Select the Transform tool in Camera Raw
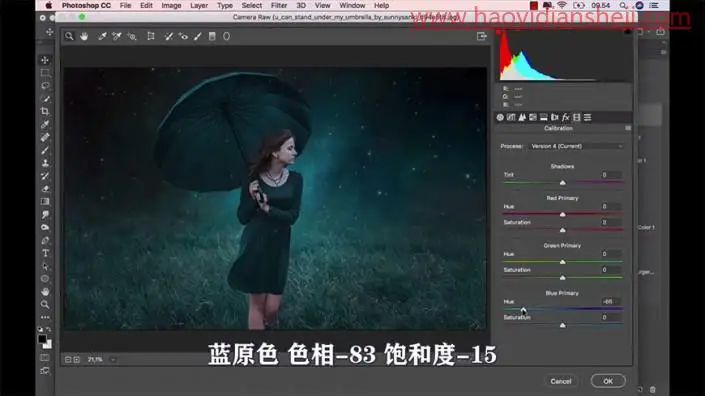The image size is (705, 396). pos(151,36)
